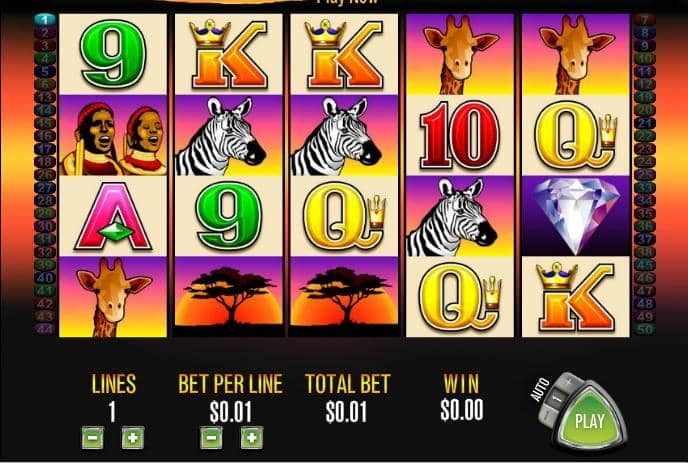The height and width of the screenshot is (463, 688).
Task: Click the zebra symbol on reel four
Action: [x=459, y=216]
